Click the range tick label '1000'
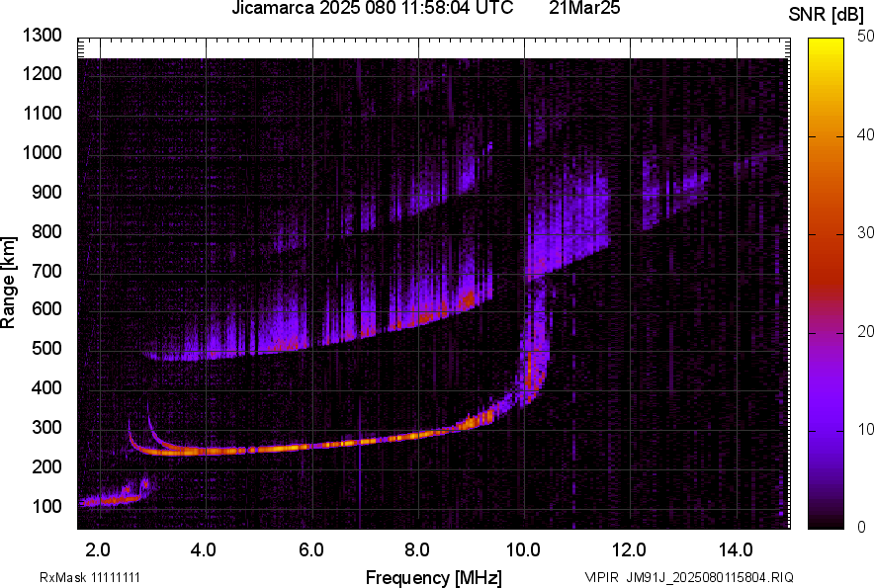The image size is (874, 588). pos(42,152)
